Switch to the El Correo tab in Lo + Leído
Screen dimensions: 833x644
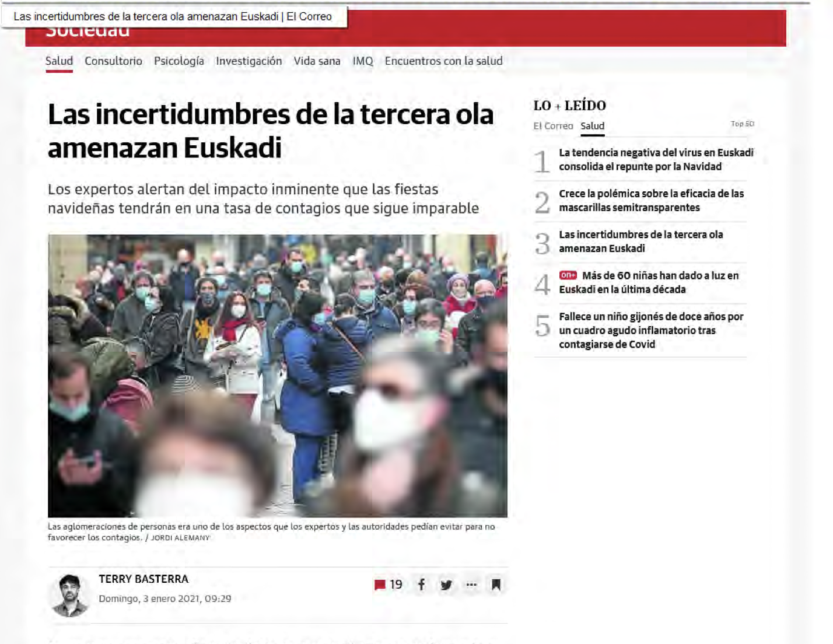click(552, 126)
